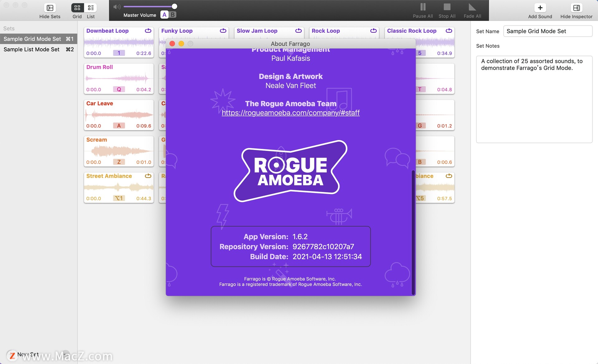Toggle loop icon on Downbeat Loop tile
This screenshot has width=598, height=364.
pyautogui.click(x=148, y=30)
